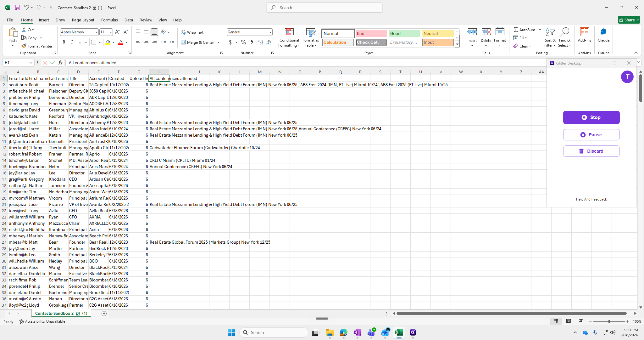Open Sort & Filter options
The height and width of the screenshot is (340, 644).
(x=550, y=37)
